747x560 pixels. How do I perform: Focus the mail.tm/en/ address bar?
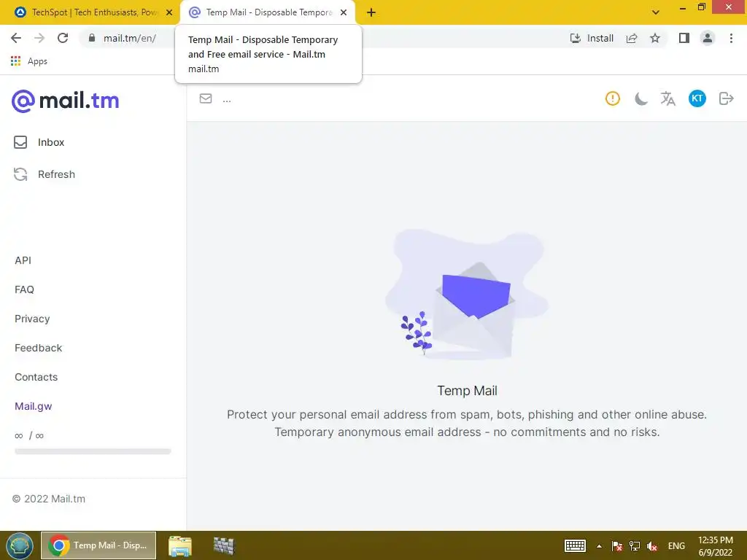(x=130, y=38)
